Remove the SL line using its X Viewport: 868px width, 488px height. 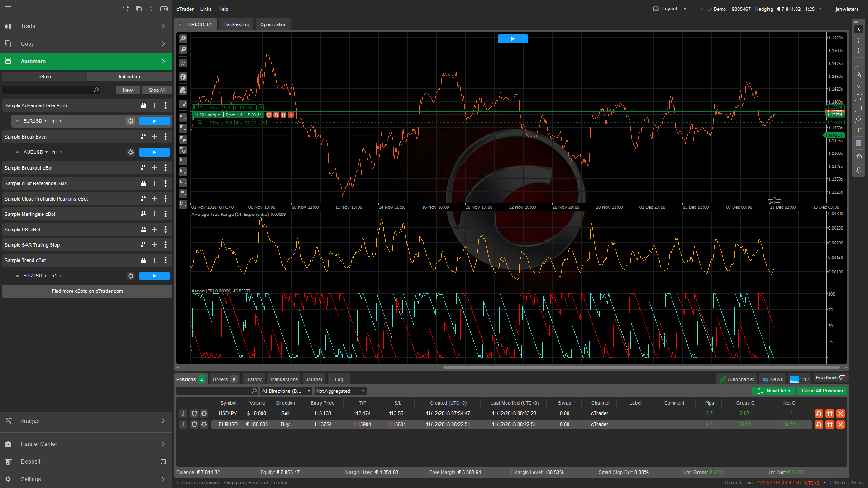pyautogui.click(x=263, y=123)
